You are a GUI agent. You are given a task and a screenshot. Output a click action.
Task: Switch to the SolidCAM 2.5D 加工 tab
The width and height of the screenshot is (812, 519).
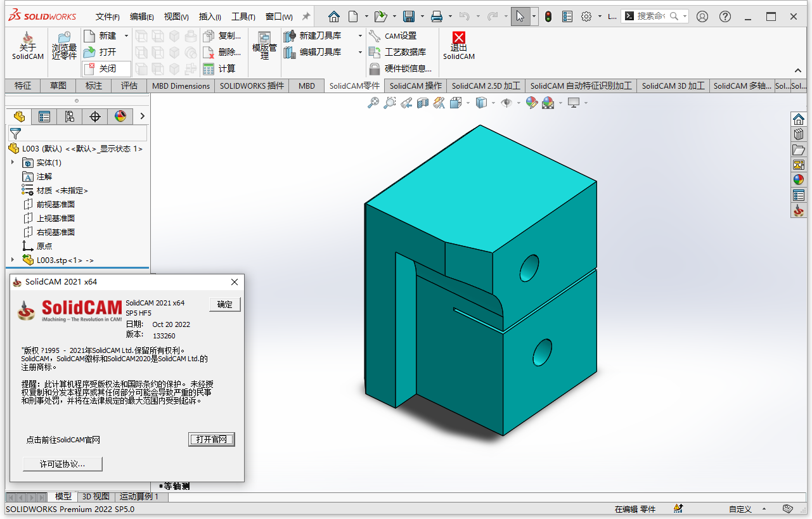(486, 86)
